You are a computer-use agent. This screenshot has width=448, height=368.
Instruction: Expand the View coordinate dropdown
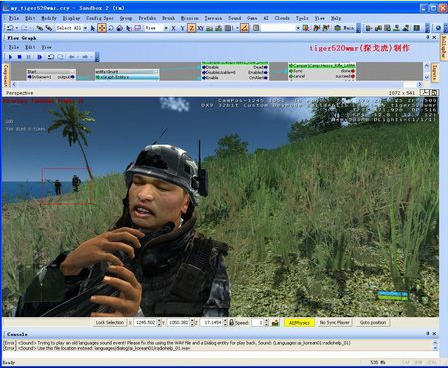tap(157, 28)
